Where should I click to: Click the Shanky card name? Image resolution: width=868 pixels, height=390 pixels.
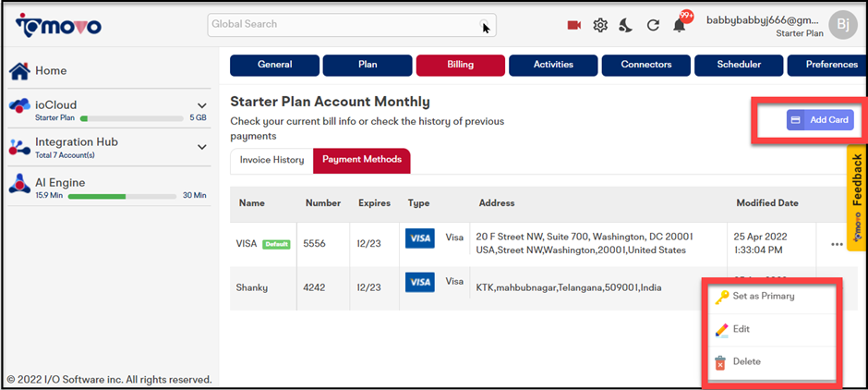[x=251, y=287]
